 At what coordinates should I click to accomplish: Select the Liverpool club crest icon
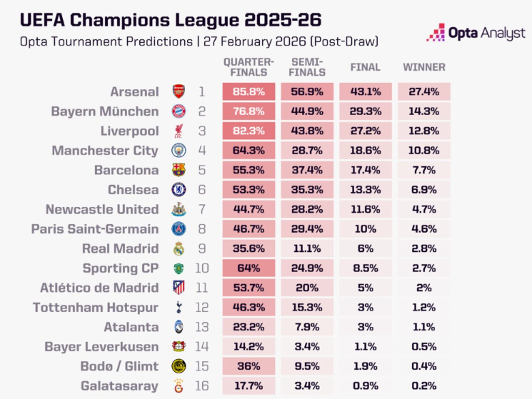(x=178, y=131)
